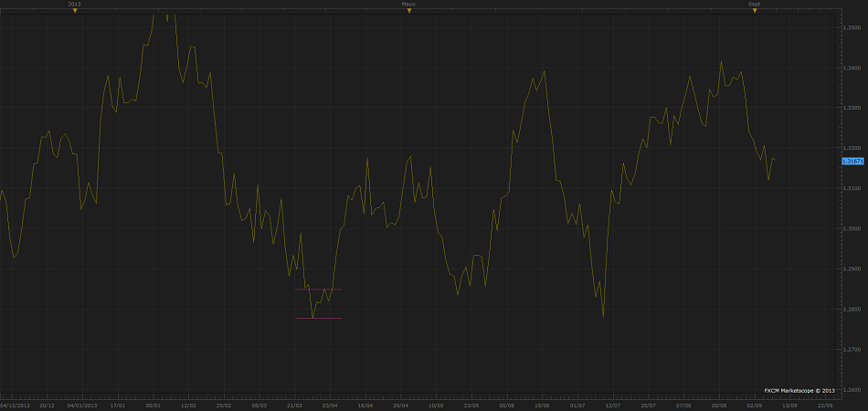Click the orange triangle marker under Sept
The image size is (868, 411).
[754, 11]
